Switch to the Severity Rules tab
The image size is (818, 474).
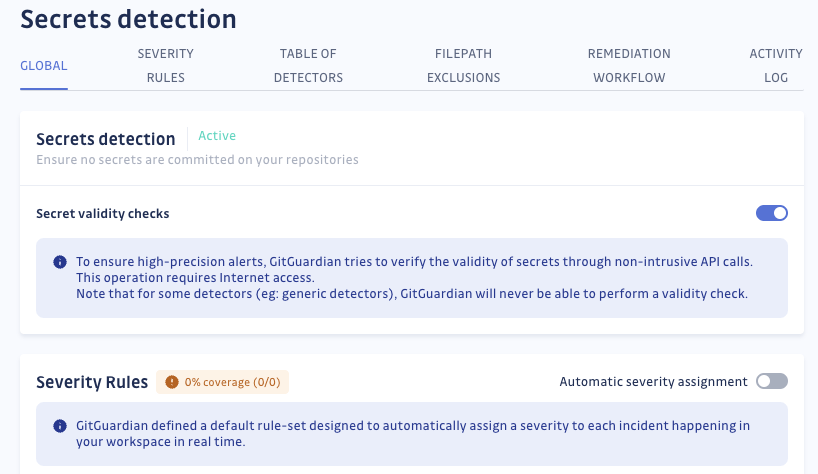(x=165, y=66)
